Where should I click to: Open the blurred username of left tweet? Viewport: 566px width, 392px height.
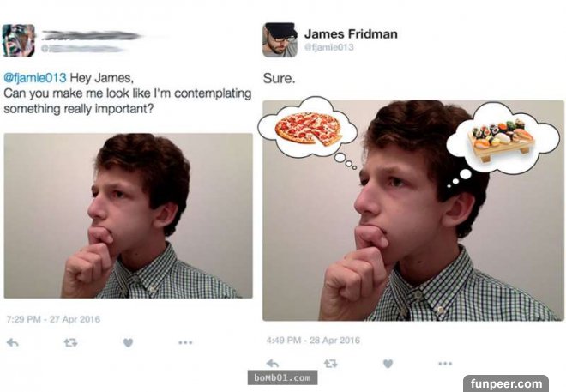[x=90, y=35]
